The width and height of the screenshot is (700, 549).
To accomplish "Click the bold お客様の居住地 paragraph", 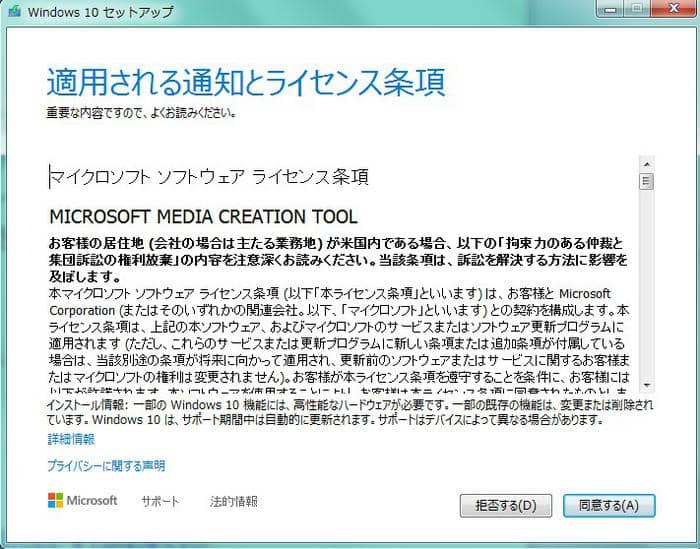I will point(338,260).
